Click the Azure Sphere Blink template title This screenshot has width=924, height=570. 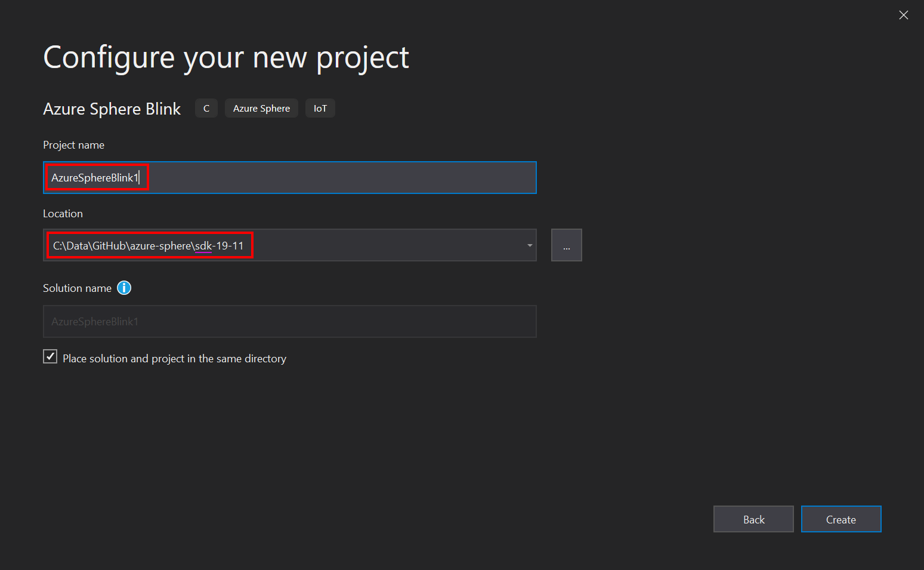tap(112, 109)
